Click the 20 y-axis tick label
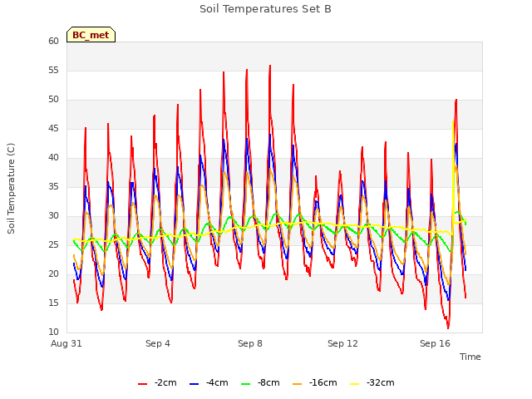 [53, 273]
